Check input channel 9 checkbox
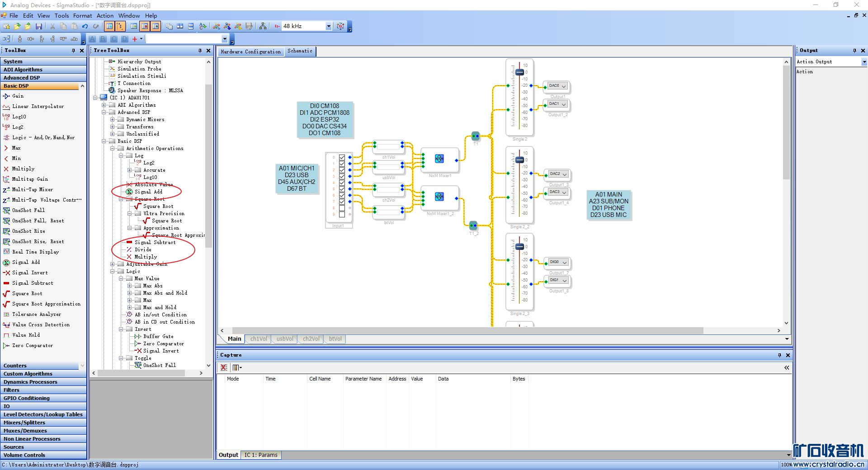This screenshot has width=868, height=470. [x=342, y=215]
